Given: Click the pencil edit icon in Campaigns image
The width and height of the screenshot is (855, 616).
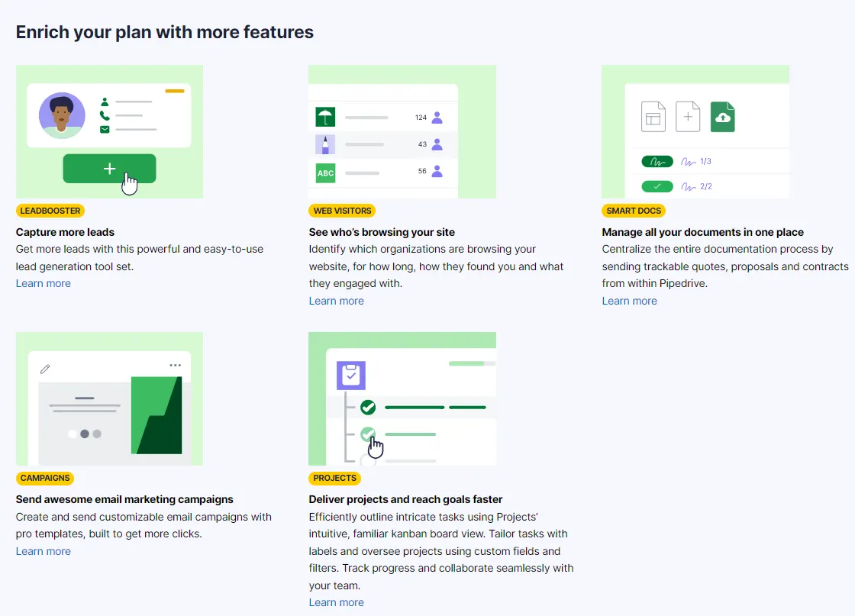Looking at the screenshot, I should point(45,369).
